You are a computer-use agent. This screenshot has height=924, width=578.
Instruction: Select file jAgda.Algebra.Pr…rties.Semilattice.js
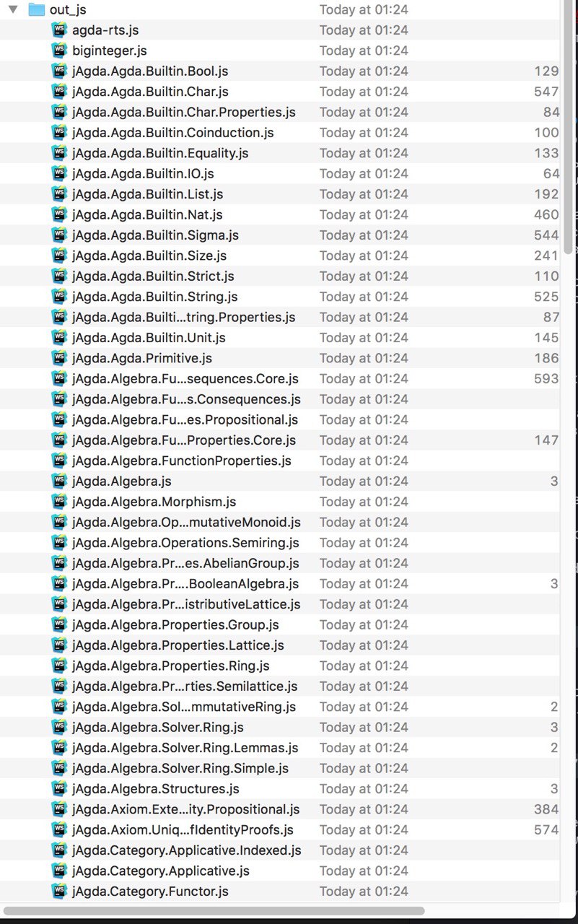point(185,686)
